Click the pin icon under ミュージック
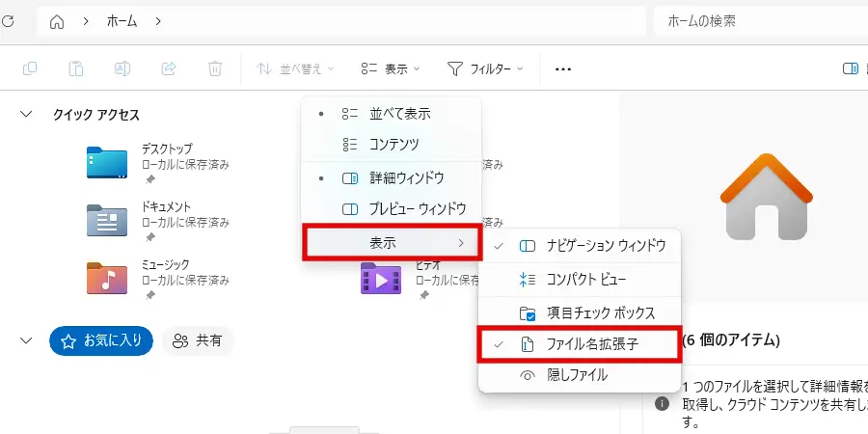 coord(149,296)
